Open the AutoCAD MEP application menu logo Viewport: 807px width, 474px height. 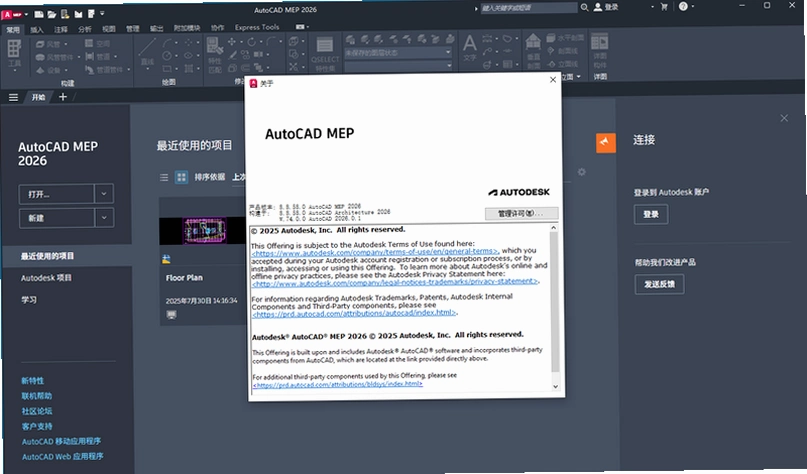click(x=12, y=14)
